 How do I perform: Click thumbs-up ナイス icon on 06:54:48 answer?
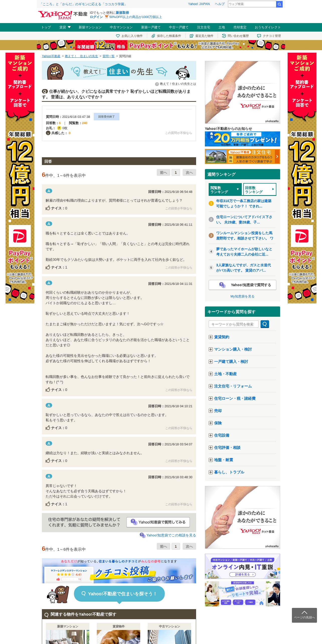[x=48, y=208]
